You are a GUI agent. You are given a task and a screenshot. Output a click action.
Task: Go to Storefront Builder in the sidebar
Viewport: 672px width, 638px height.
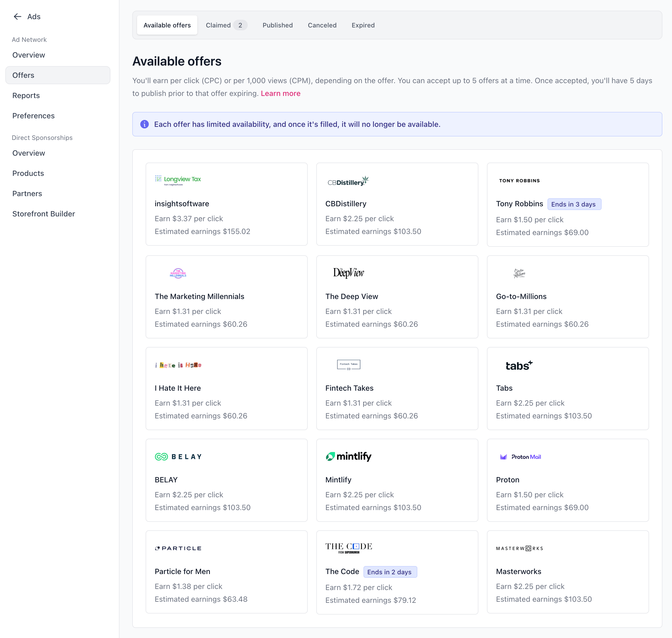[43, 214]
